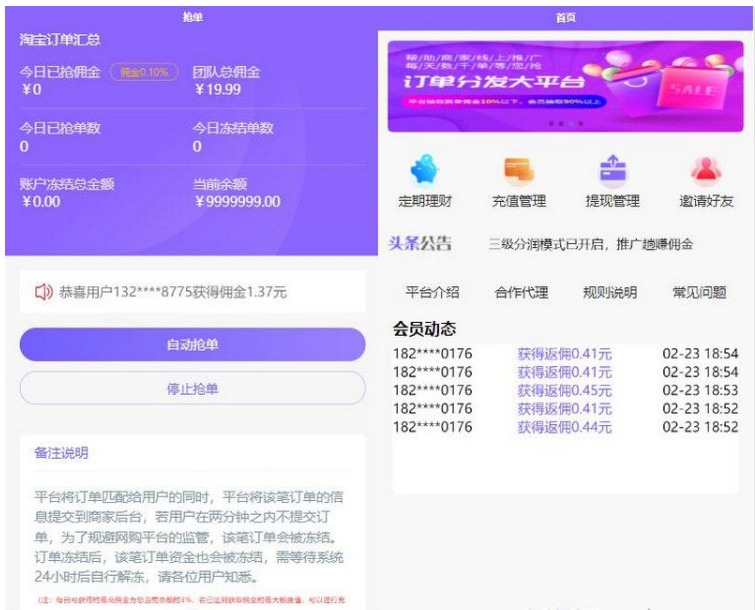Open the 获得返佣0.45元 member entry
The image size is (755, 610).
click(x=564, y=390)
